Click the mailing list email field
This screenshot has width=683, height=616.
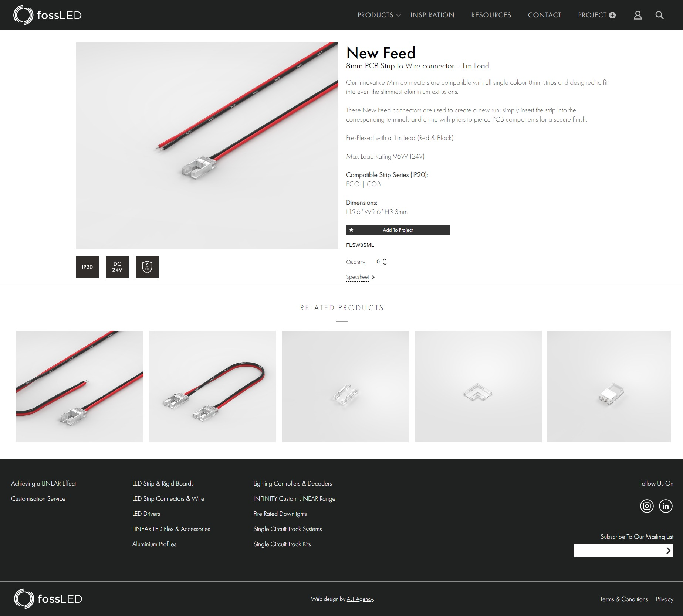[x=619, y=551]
